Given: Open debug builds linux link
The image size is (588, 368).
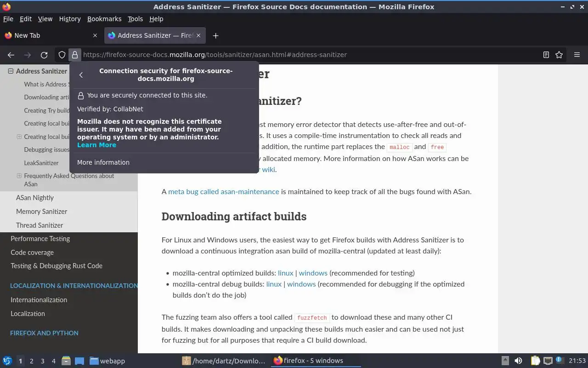Looking at the screenshot, I should pyautogui.click(x=274, y=284).
